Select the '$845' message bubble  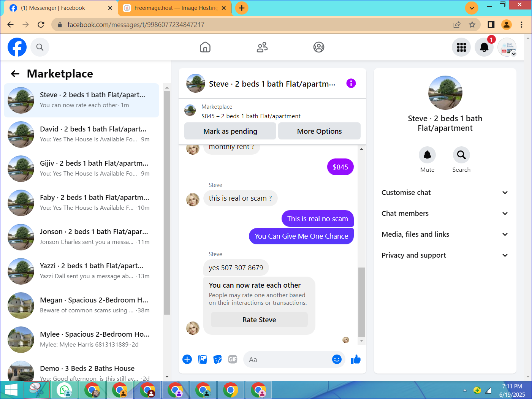click(340, 167)
